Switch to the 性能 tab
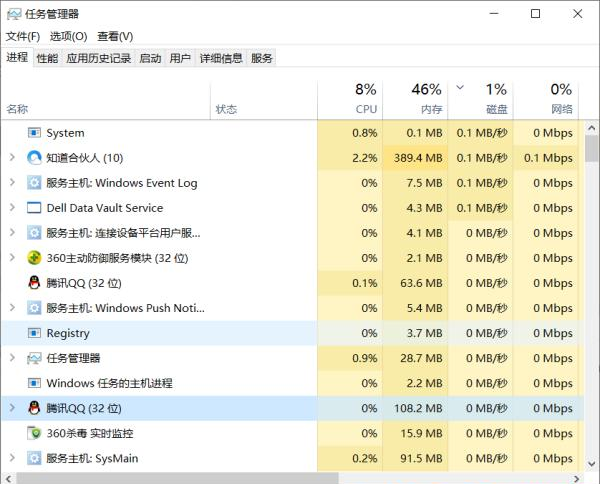This screenshot has width=600, height=484. click(47, 58)
